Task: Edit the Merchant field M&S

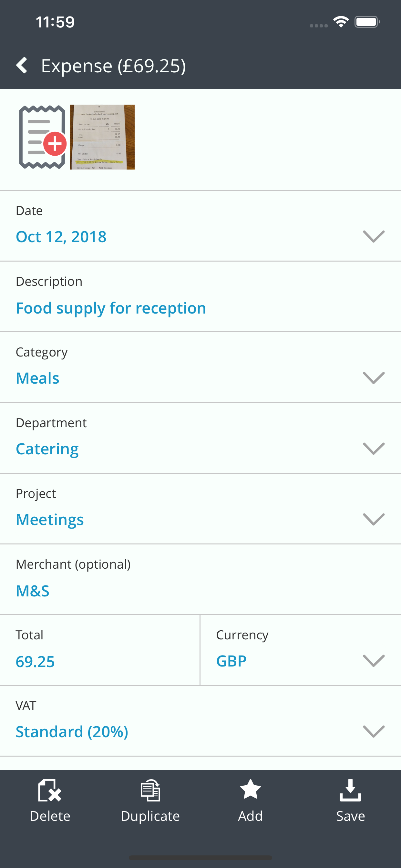Action: pos(200,580)
